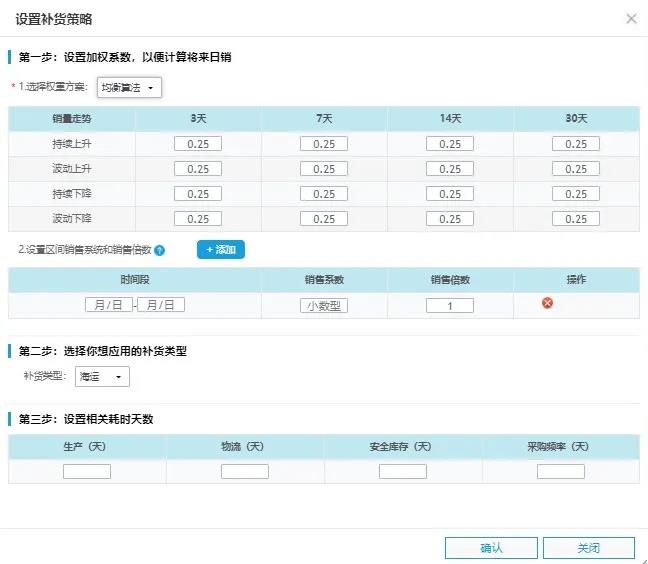Click the end date 月/日 field

[x=161, y=305]
